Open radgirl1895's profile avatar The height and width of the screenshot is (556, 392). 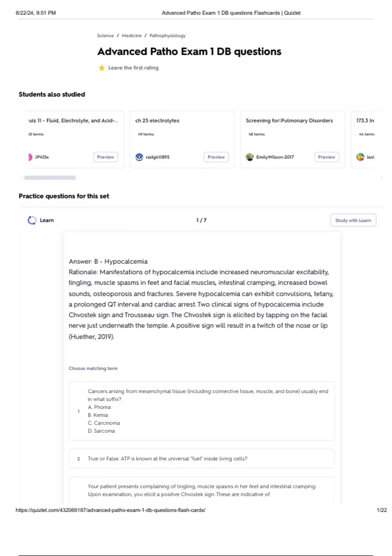pyautogui.click(x=139, y=157)
